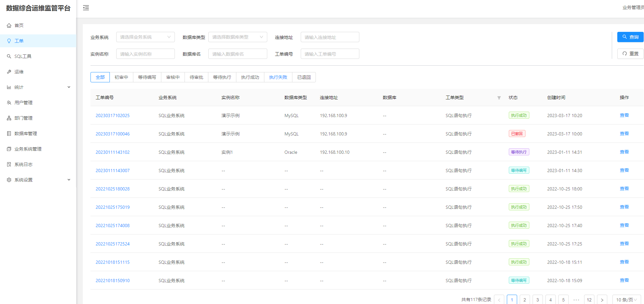
Task: Click the 查询 search button
Action: [x=630, y=37]
